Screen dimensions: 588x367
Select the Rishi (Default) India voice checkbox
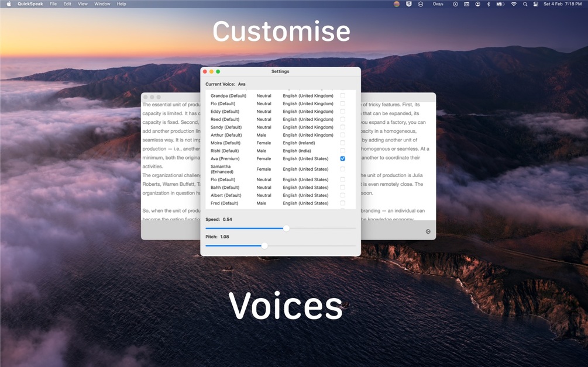(x=342, y=151)
